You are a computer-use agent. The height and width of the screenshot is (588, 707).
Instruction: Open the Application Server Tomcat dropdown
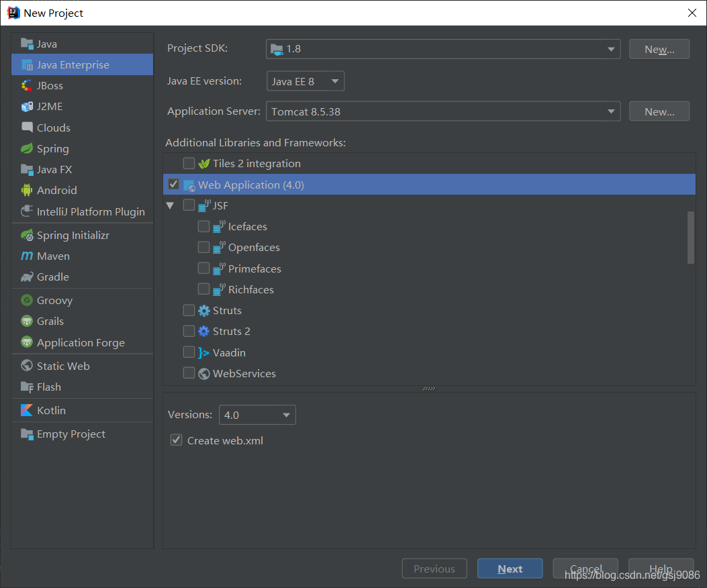click(443, 111)
